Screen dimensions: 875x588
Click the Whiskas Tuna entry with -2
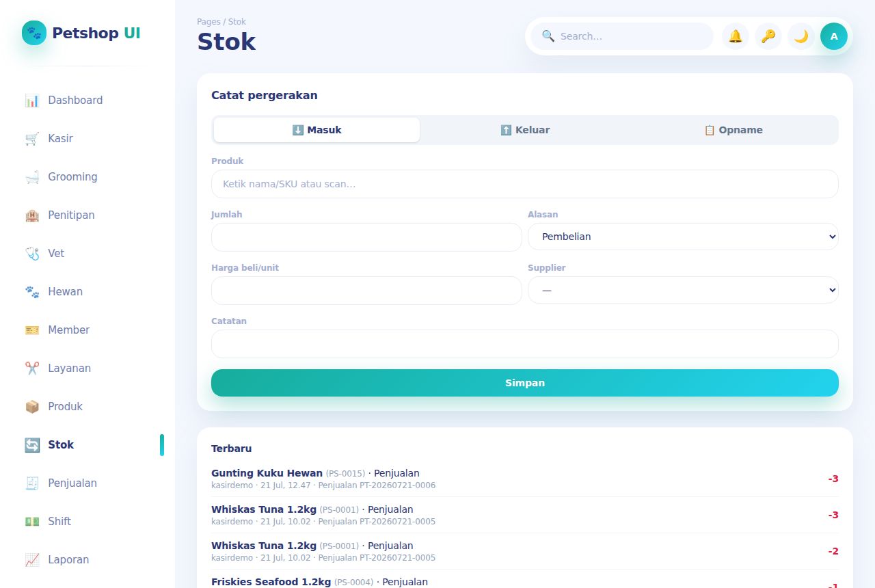(525, 551)
